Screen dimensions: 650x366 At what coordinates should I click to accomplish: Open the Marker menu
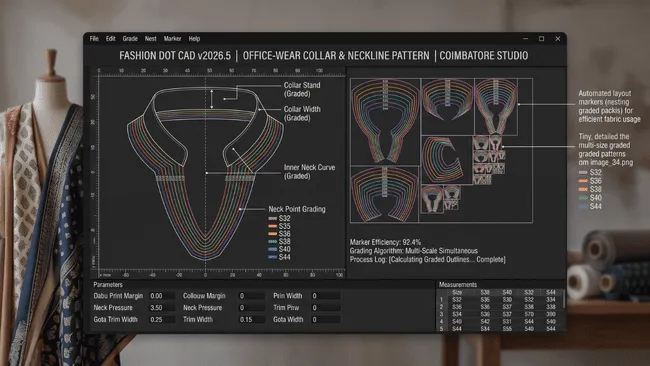click(172, 39)
